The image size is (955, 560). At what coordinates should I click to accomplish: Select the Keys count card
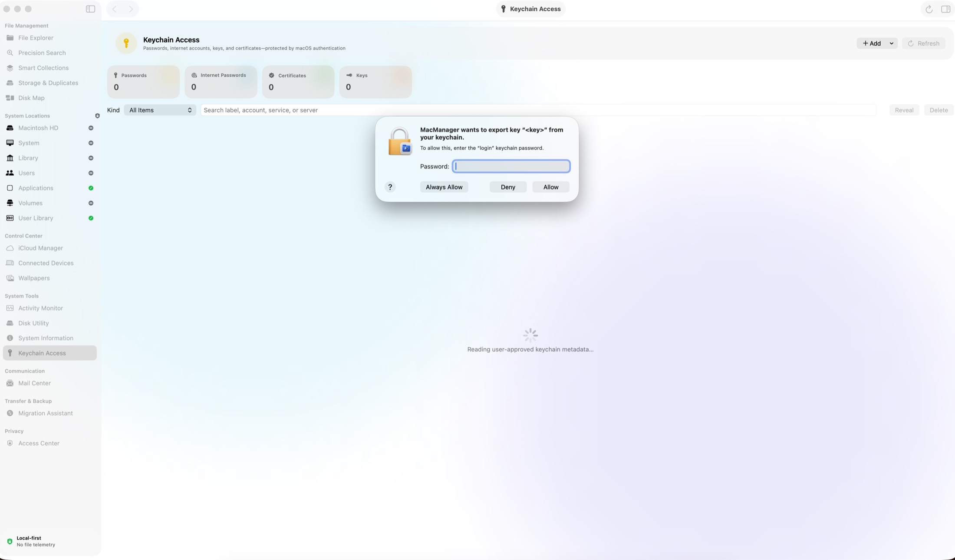[375, 82]
